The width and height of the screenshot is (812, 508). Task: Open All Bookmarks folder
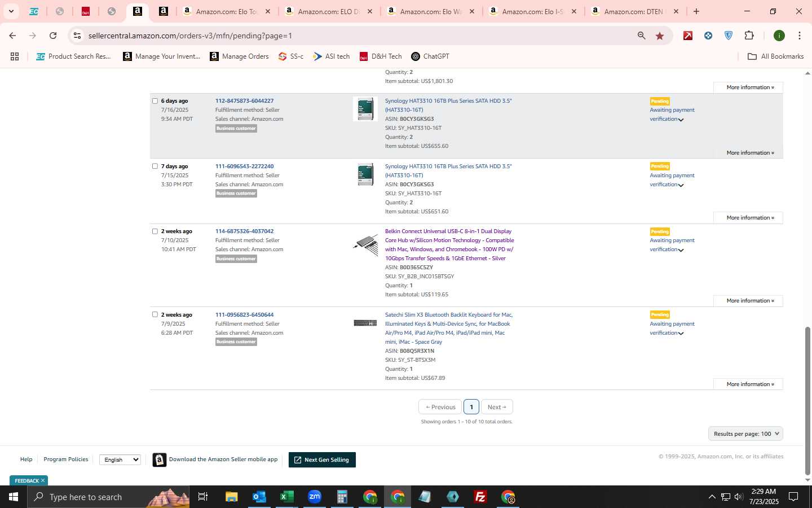tap(775, 56)
